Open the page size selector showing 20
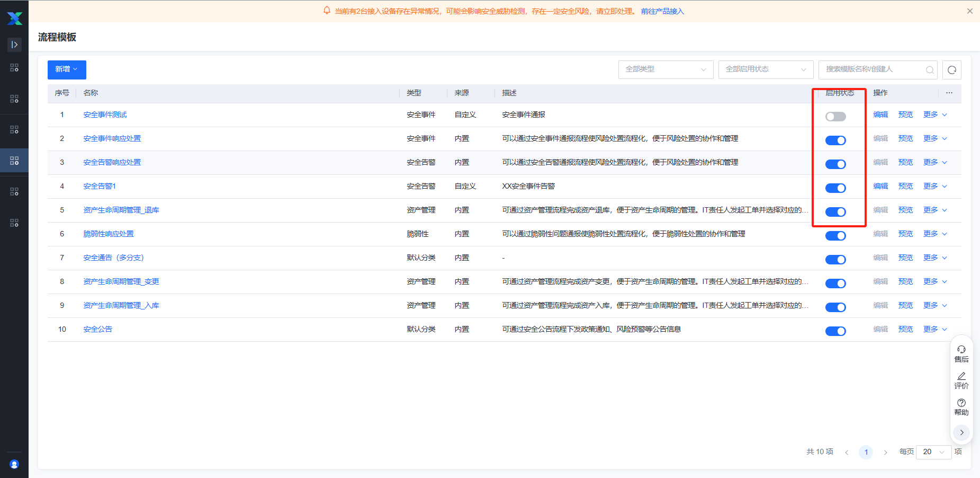The image size is (980, 478). pyautogui.click(x=933, y=452)
